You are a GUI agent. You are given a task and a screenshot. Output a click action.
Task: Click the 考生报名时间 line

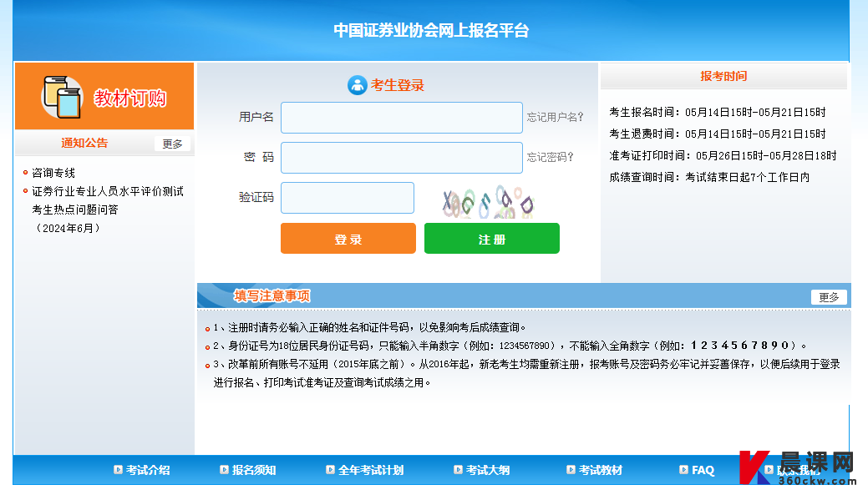point(718,113)
